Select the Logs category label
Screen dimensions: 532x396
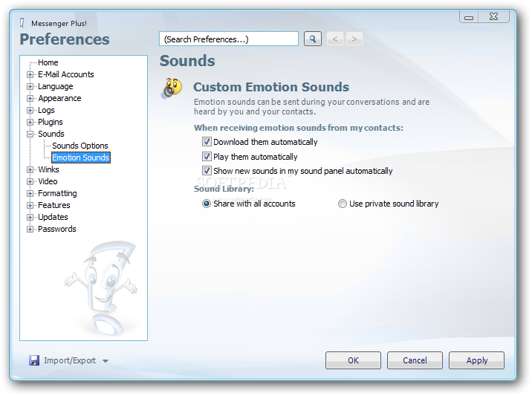click(x=46, y=110)
